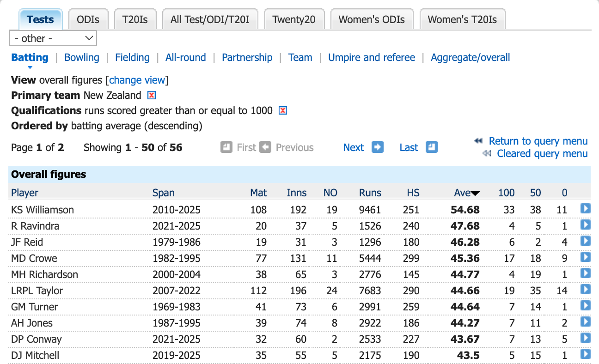Open KS Williamson row detail arrow
This screenshot has height=364, width=599.
point(585,209)
